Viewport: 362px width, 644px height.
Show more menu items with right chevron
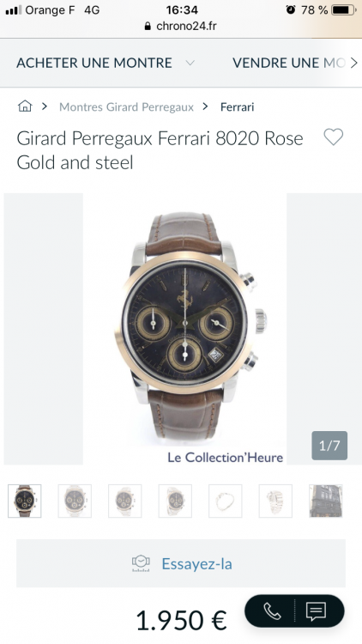[353, 63]
